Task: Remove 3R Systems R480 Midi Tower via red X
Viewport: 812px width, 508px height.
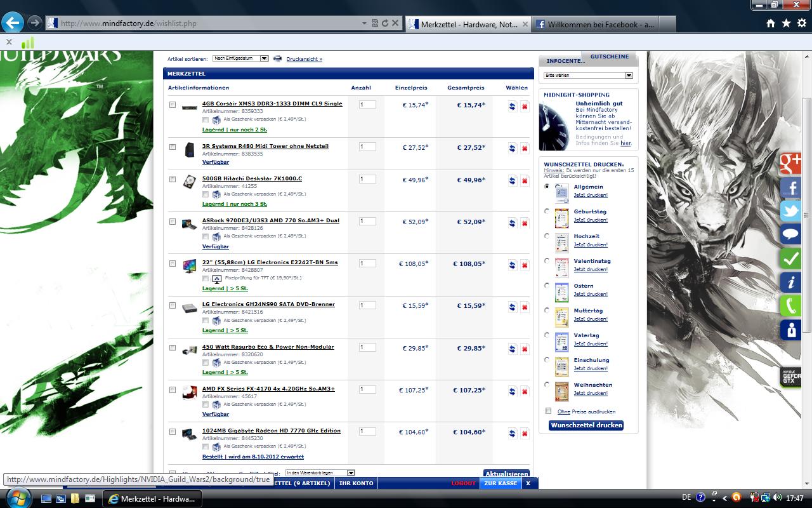Action: (525, 149)
